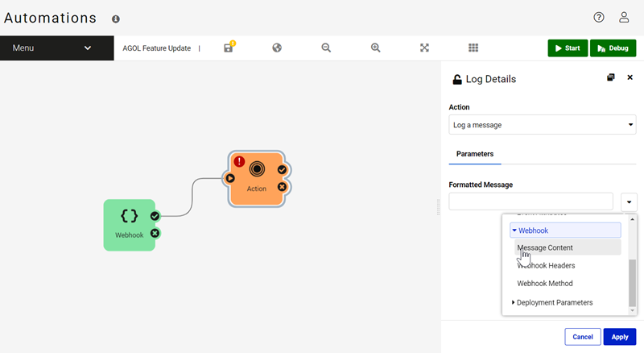The height and width of the screenshot is (353, 644).
Task: Choose Webhook Headers from the list
Action: (546, 266)
